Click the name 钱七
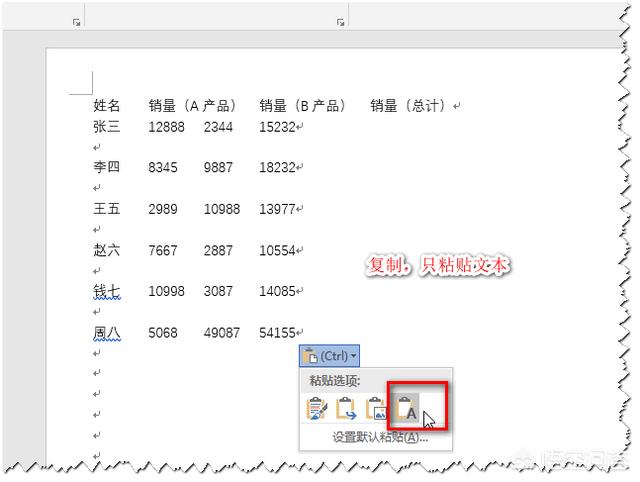Screen dimensions: 640x482 [x=107, y=291]
